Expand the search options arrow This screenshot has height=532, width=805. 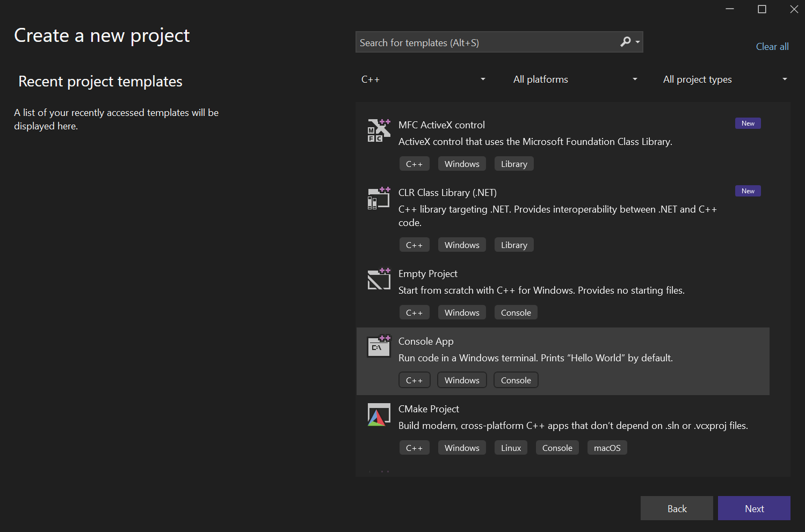[x=637, y=42]
